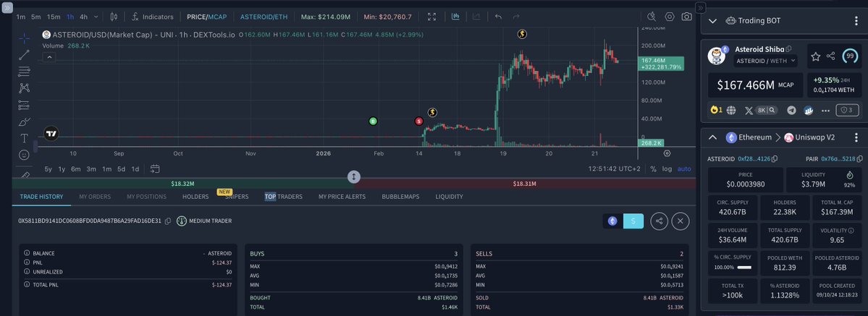The image size is (868, 316).
Task: Select the crosshair cursor tool
Action: [x=25, y=39]
